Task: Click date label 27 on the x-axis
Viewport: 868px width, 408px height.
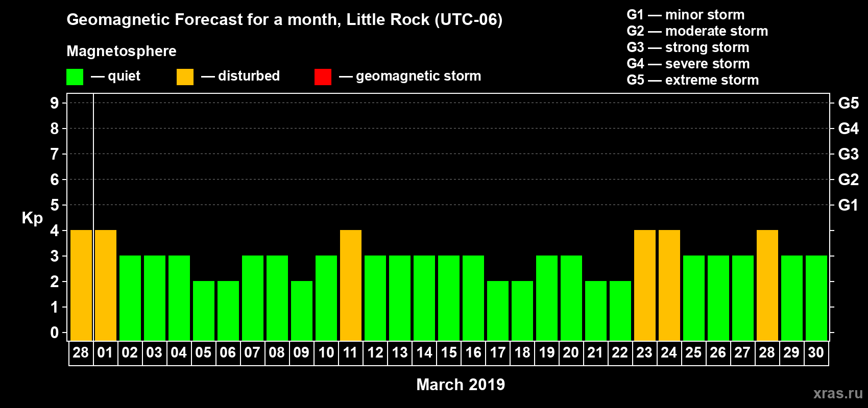Action: (742, 352)
